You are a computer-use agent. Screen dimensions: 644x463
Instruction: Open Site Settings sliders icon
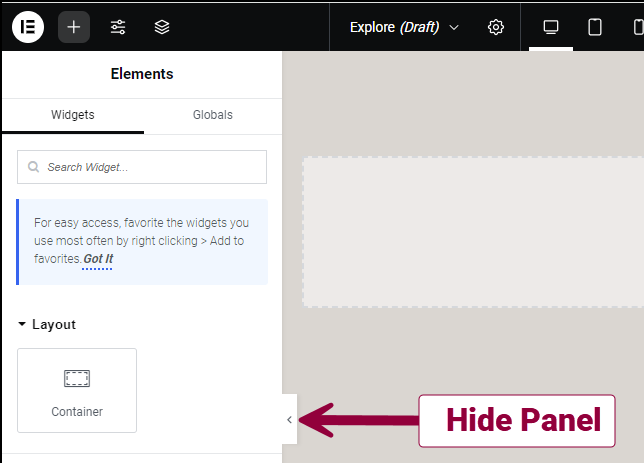(x=118, y=27)
